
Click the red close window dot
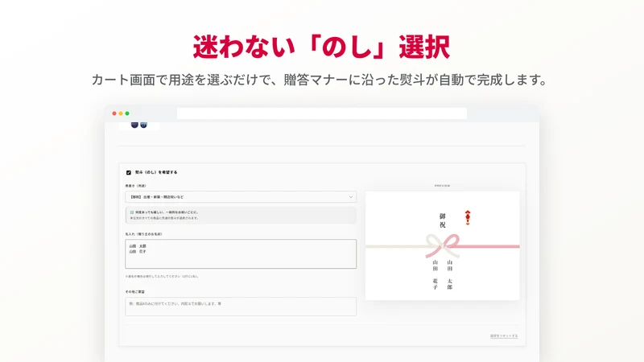[114, 113]
